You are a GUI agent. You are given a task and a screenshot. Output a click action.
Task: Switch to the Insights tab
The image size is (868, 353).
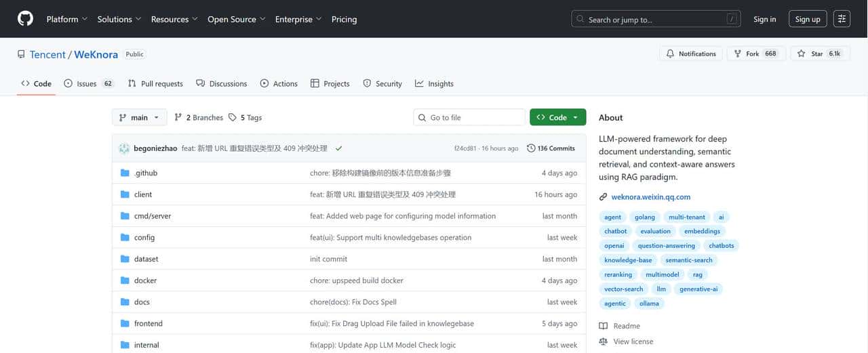pyautogui.click(x=434, y=83)
